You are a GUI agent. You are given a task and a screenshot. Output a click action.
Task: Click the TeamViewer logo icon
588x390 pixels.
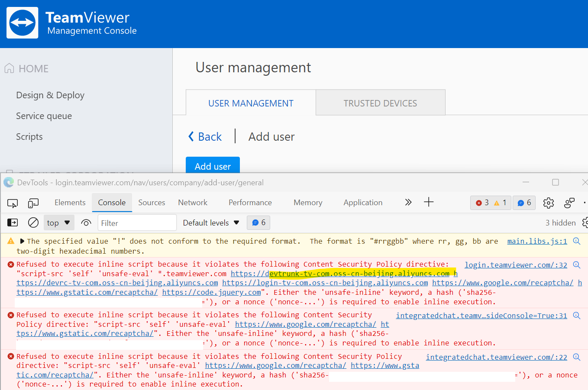pyautogui.click(x=23, y=23)
